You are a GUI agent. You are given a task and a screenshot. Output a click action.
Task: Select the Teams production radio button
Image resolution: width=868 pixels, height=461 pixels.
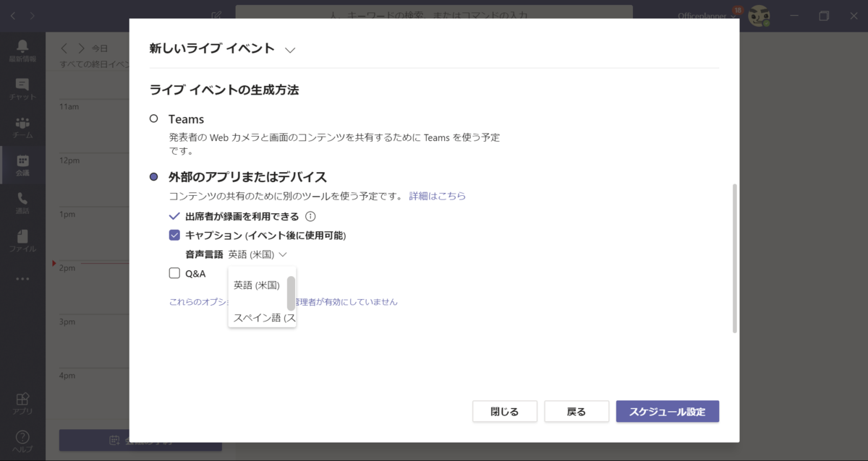153,119
